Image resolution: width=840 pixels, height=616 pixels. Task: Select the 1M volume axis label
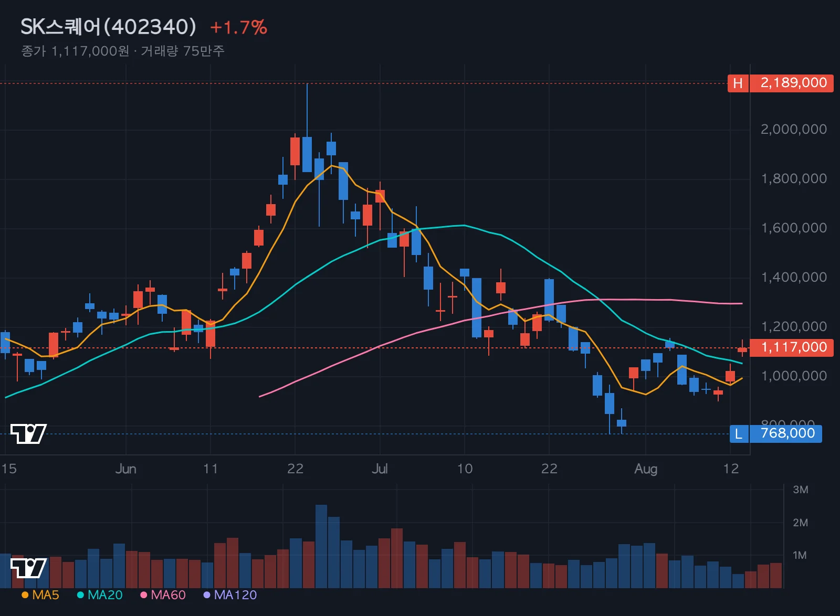pos(800,555)
